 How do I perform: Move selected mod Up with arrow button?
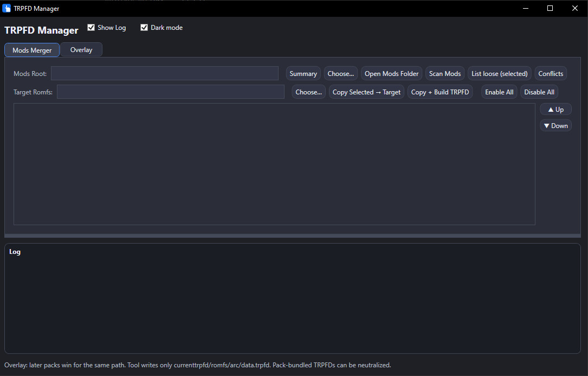555,110
